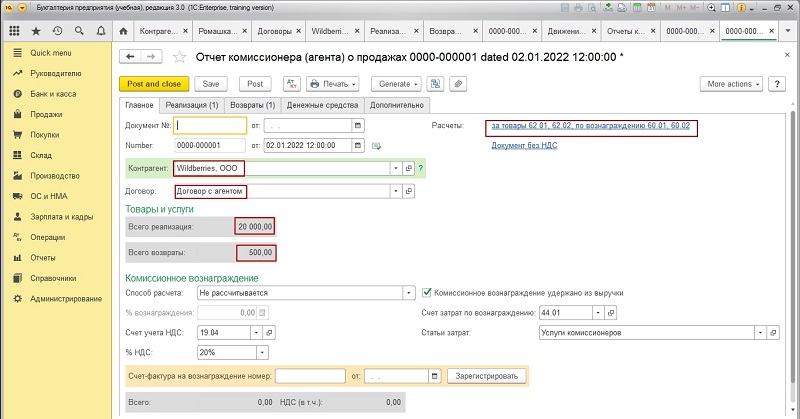Click green question mark near Контрагент

click(420, 168)
